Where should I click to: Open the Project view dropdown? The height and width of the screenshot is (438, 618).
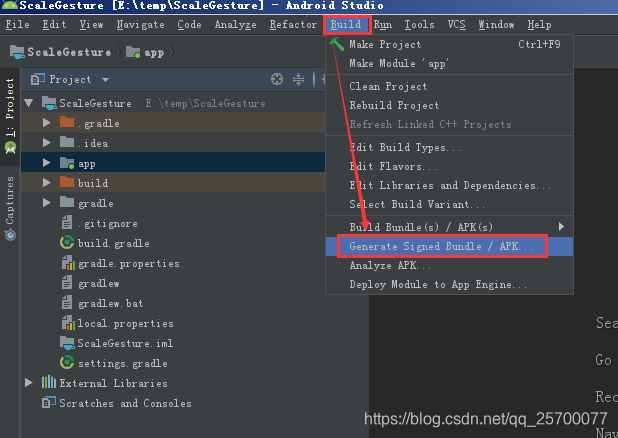tap(105, 80)
